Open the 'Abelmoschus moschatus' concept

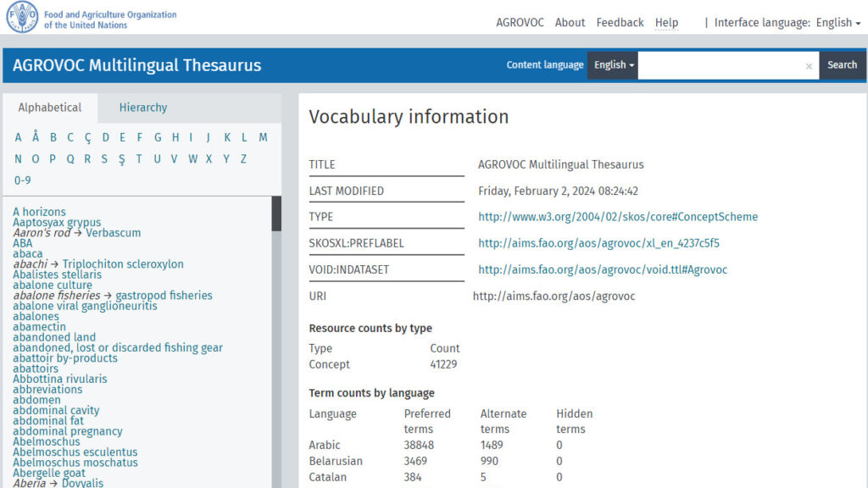(75, 463)
